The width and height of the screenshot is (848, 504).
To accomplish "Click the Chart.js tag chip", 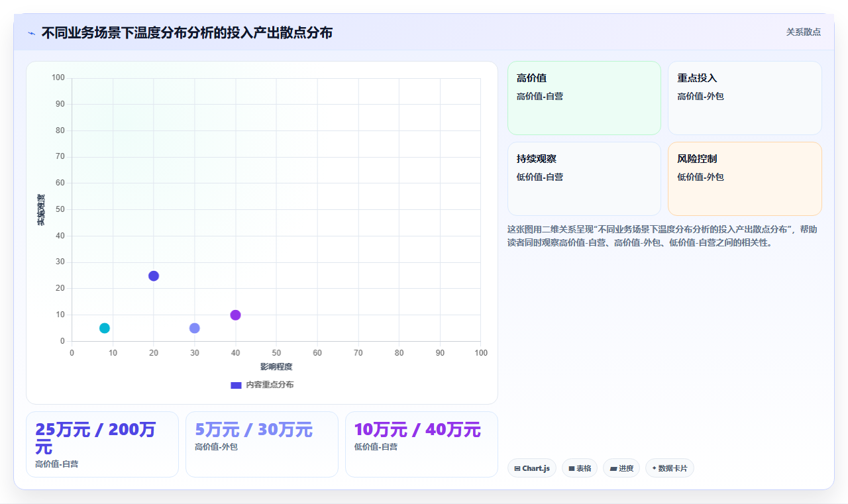I will [x=532, y=468].
